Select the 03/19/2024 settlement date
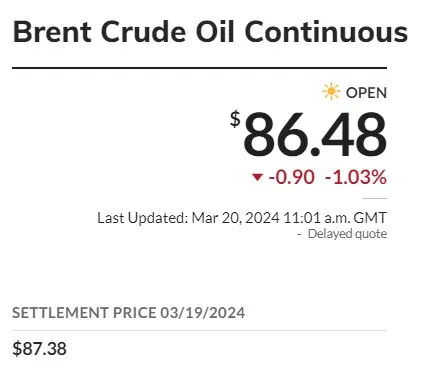 (203, 313)
